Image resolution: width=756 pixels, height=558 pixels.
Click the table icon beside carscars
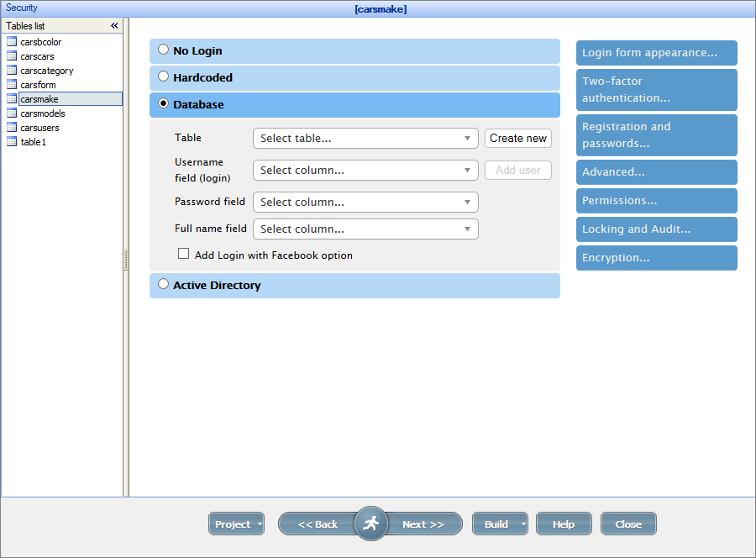12,55
